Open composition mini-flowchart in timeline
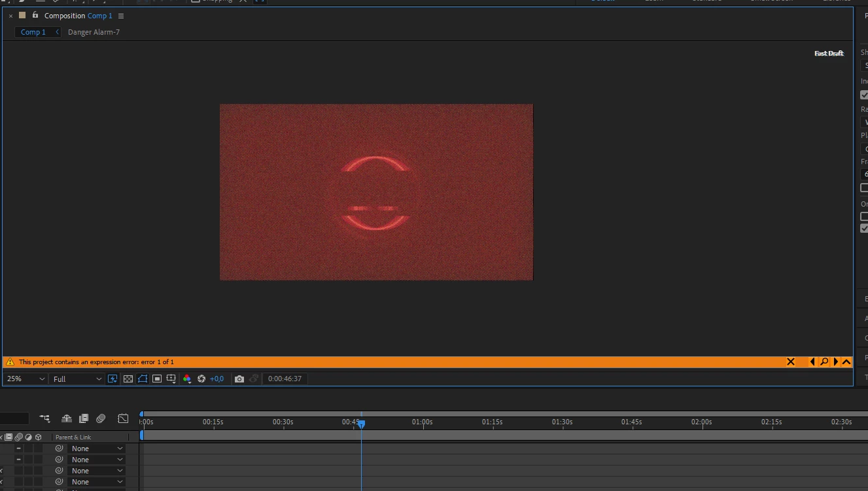The width and height of the screenshot is (868, 491). point(44,418)
